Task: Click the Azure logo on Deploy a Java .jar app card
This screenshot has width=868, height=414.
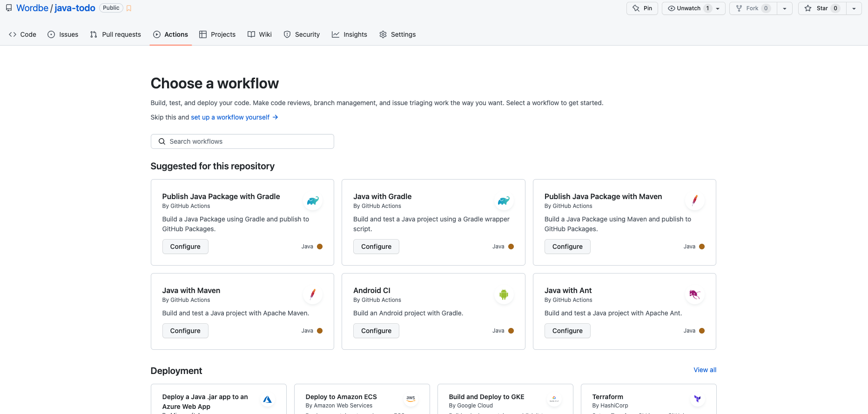Action: (x=267, y=400)
